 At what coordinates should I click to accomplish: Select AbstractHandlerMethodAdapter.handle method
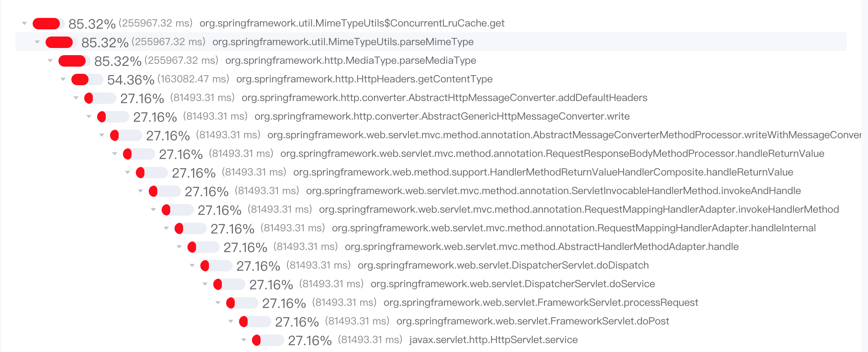(x=541, y=247)
